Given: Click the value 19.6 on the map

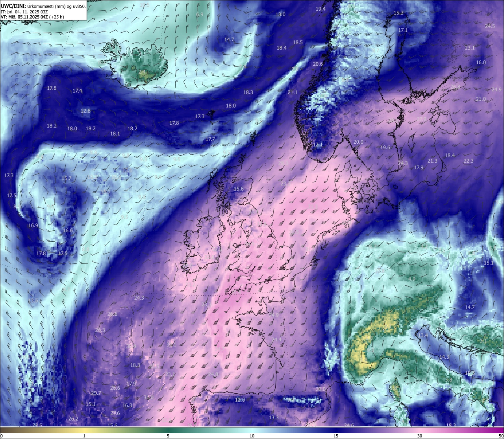Looking at the screenshot, I should pyautogui.click(x=385, y=147).
